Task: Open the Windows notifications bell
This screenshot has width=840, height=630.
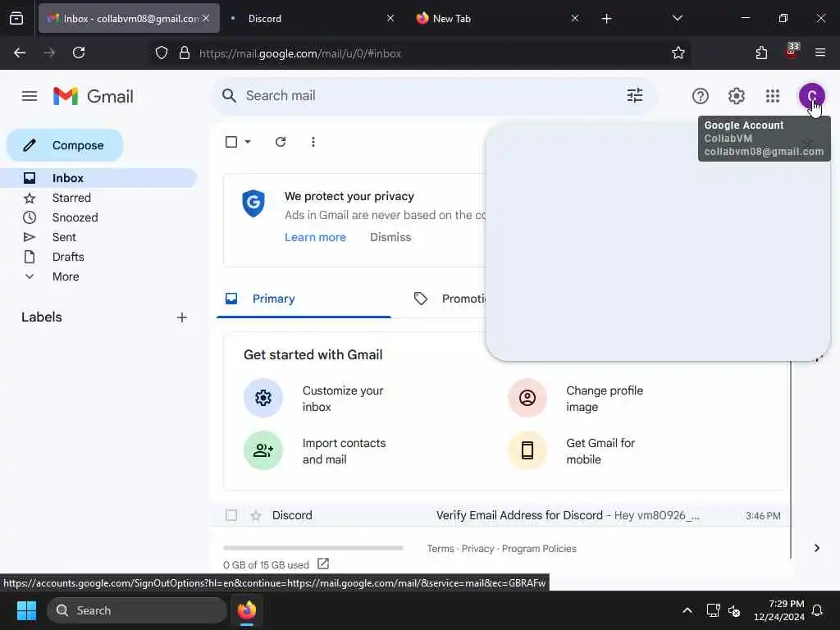Action: click(817, 610)
